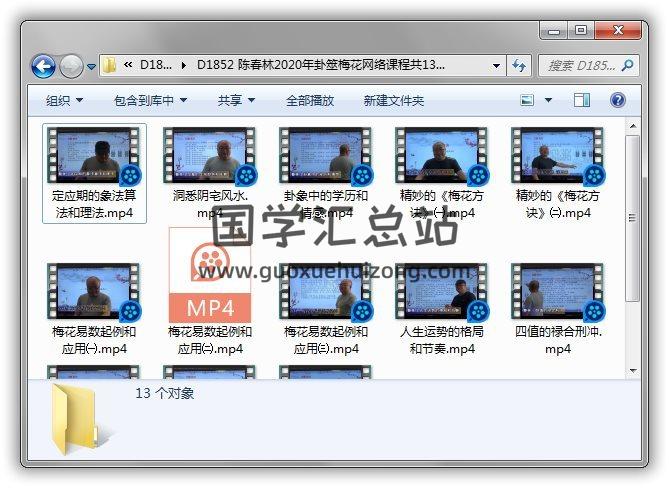
Task: Open the 共享 dropdown menu
Action: 237,101
